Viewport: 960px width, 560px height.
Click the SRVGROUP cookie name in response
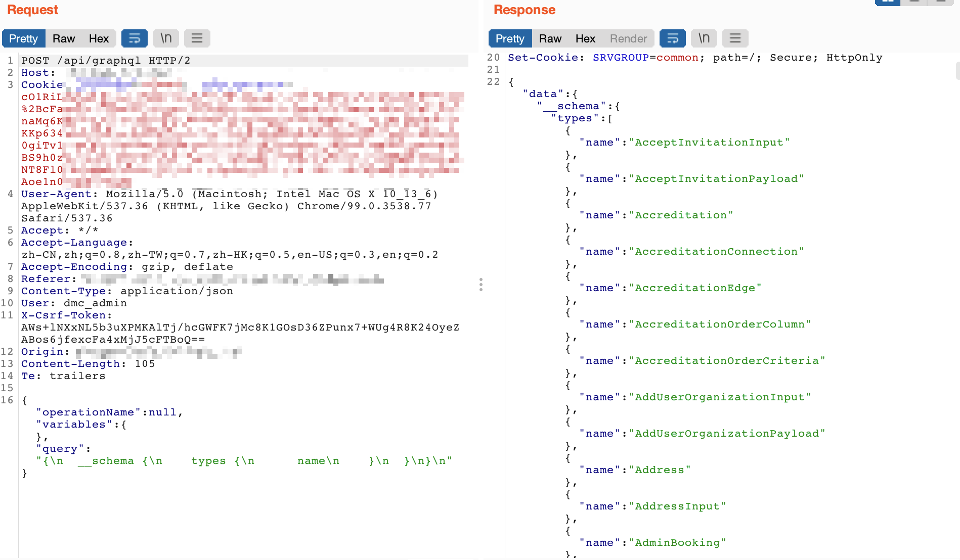[621, 58]
